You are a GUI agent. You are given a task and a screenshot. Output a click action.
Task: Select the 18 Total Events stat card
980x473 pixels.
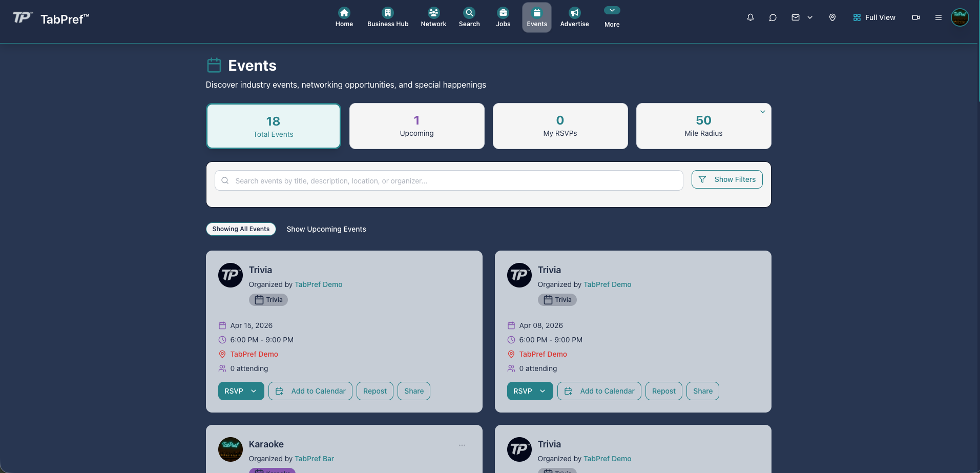click(x=274, y=126)
